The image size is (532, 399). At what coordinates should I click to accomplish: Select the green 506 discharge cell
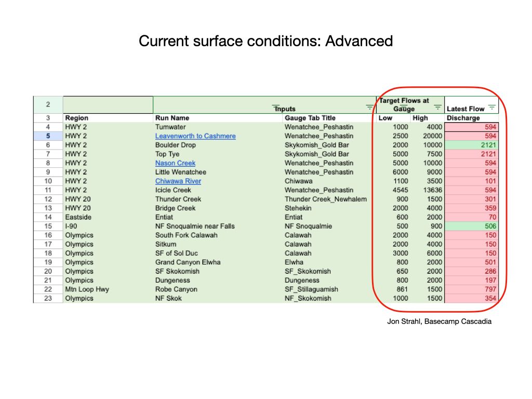coord(471,227)
